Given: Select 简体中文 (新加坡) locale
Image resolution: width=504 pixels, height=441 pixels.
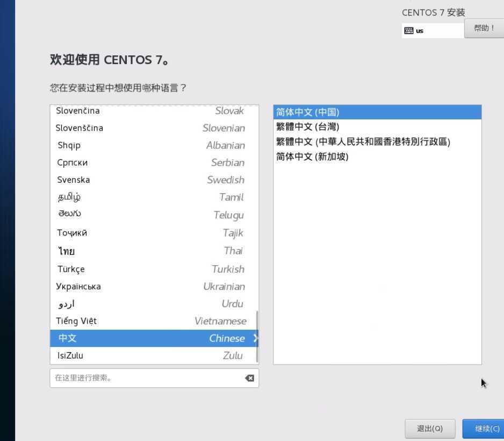Looking at the screenshot, I should click(377, 157).
